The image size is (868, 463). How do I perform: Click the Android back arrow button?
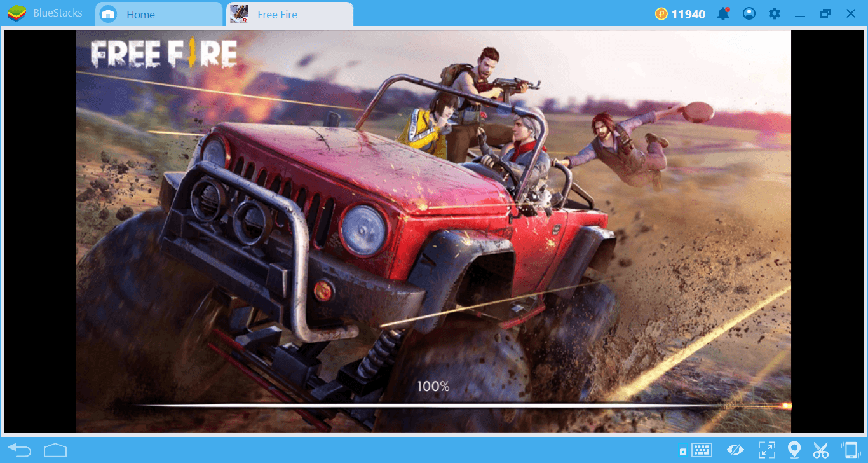[x=20, y=450]
